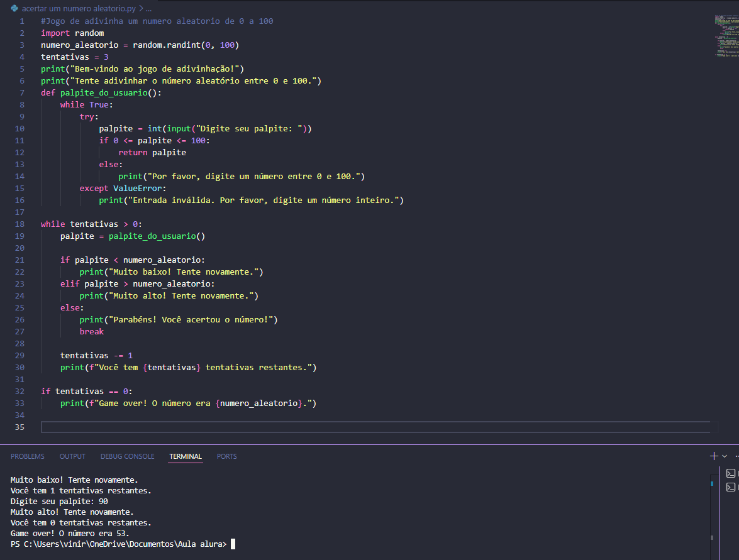The image size is (739, 560).
Task: Open the terminal panel more actions ellipsis
Action: [x=736, y=456]
